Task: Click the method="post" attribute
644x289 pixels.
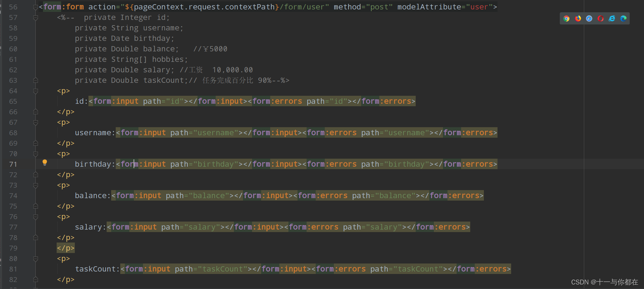Action: pos(363,7)
